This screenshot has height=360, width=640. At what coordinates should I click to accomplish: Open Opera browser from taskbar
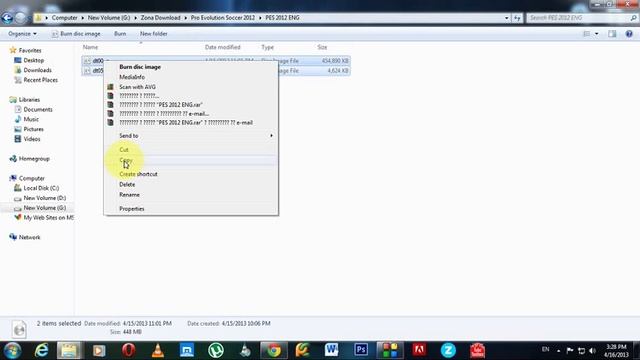129,350
